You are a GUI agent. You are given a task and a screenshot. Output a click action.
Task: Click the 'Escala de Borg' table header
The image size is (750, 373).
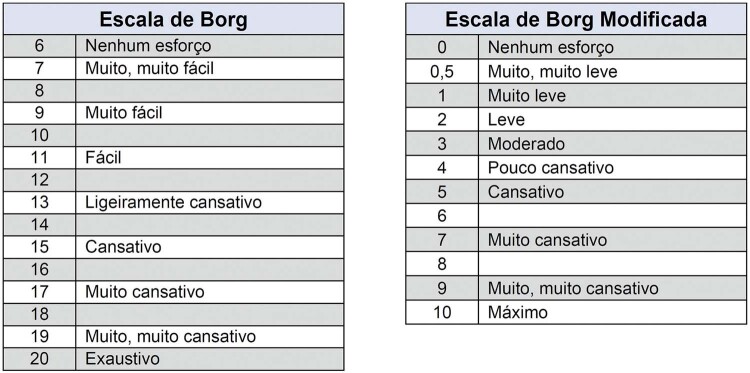(174, 19)
